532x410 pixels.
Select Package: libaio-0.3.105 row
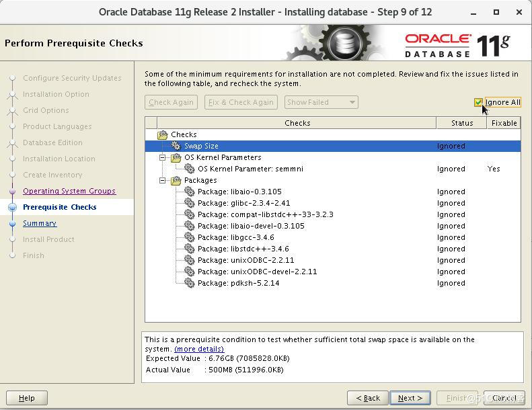[x=332, y=192]
